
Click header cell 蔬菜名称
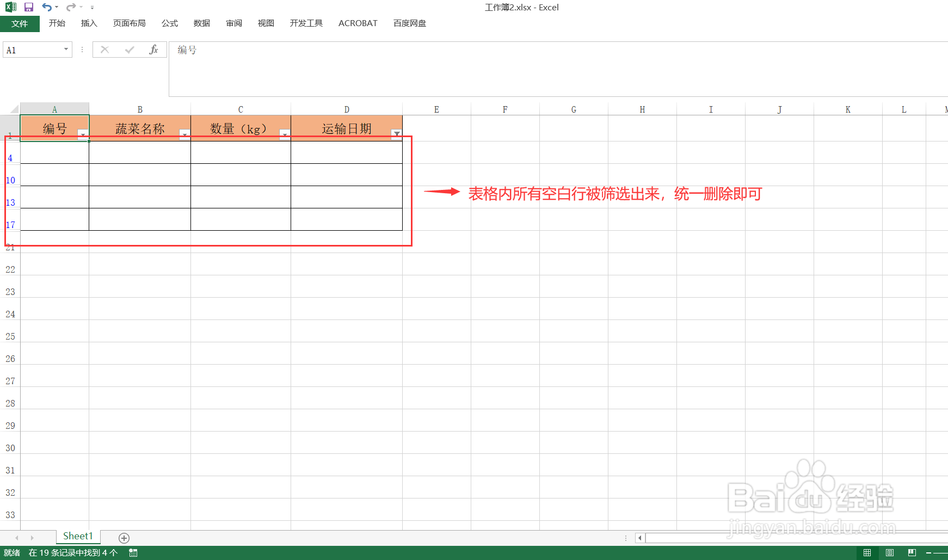pyautogui.click(x=140, y=128)
